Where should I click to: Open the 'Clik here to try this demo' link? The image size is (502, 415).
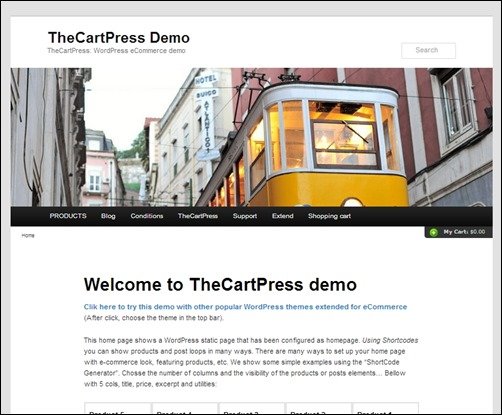pyautogui.click(x=245, y=307)
